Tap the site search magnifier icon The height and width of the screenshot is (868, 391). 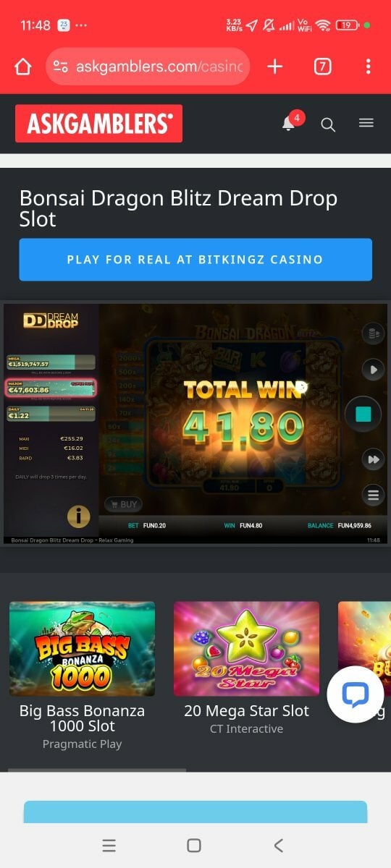tap(328, 124)
